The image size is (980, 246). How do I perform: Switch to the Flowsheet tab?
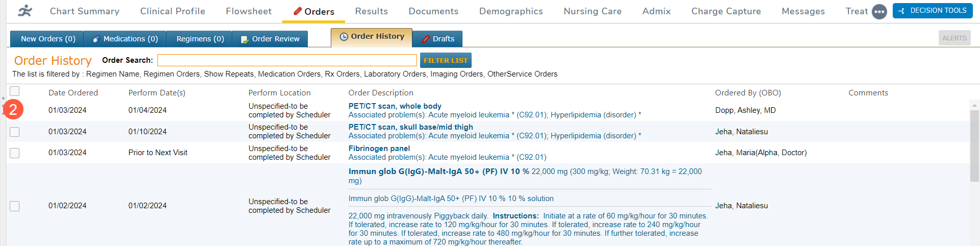[249, 11]
